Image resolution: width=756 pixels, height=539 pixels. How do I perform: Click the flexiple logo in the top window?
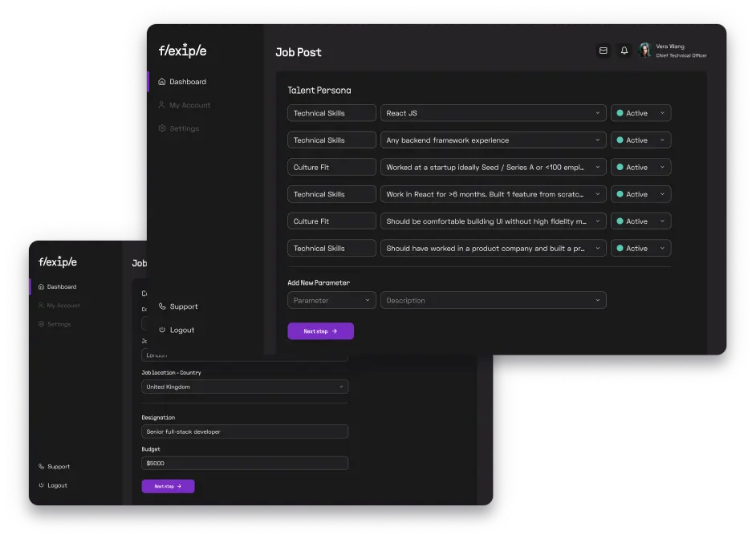(x=182, y=51)
